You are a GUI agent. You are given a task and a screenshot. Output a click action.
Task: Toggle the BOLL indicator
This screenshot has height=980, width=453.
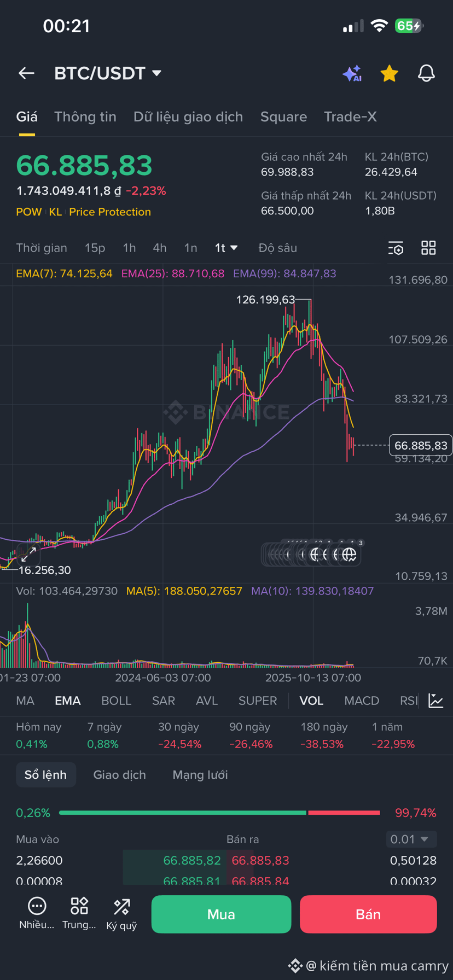(117, 701)
